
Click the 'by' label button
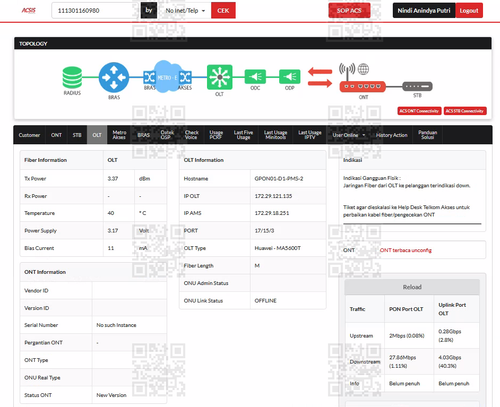click(149, 10)
